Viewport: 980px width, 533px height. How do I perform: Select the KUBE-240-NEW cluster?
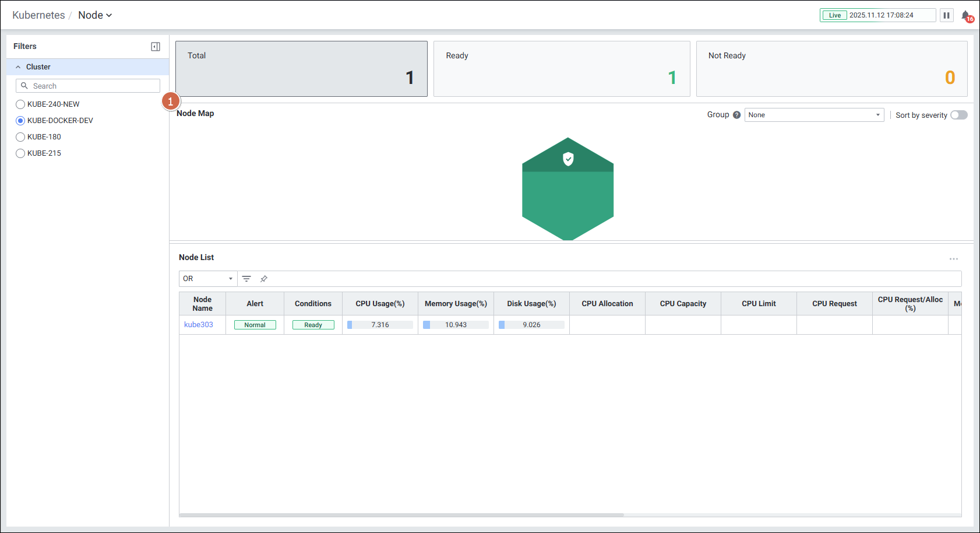(x=20, y=104)
